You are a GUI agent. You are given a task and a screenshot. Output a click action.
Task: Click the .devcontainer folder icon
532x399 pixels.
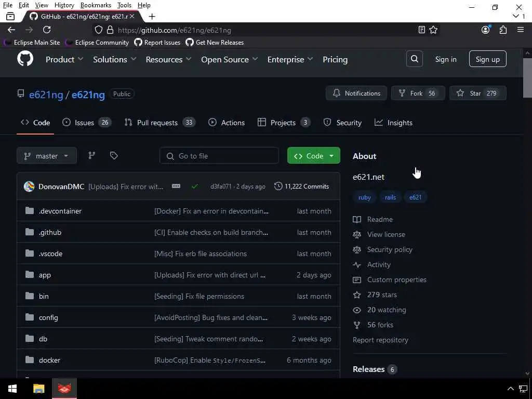click(x=30, y=211)
